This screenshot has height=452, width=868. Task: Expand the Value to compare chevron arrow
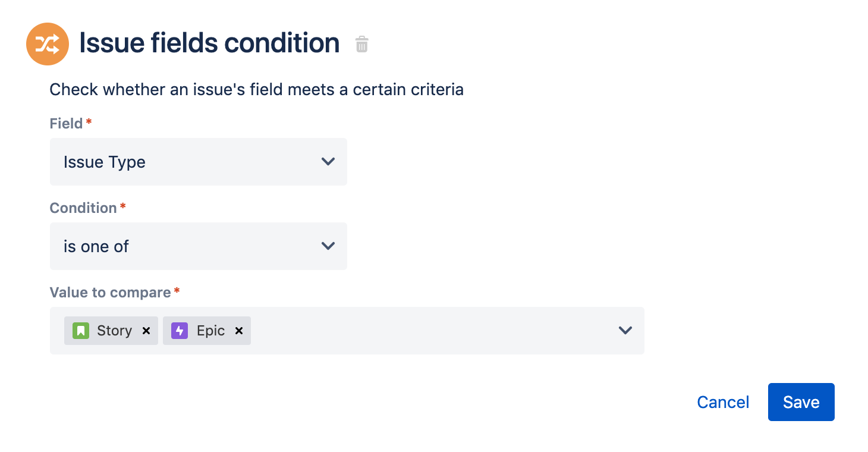pyautogui.click(x=625, y=331)
